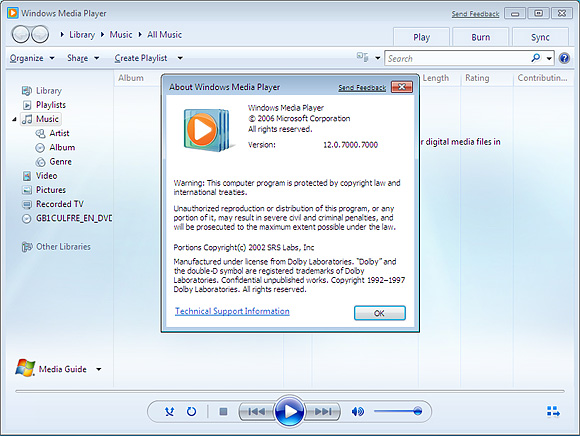Click the Media Player logo in About dialog

pos(207,130)
